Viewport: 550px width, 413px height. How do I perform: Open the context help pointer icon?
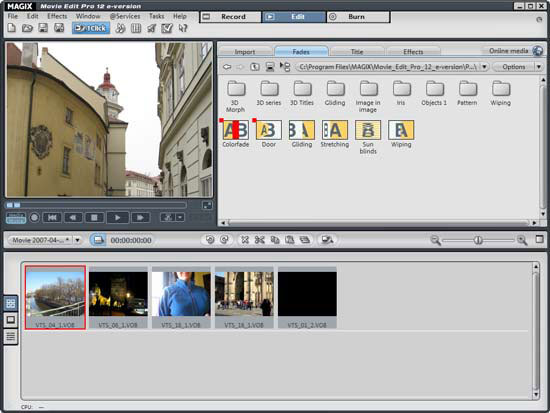click(x=183, y=28)
